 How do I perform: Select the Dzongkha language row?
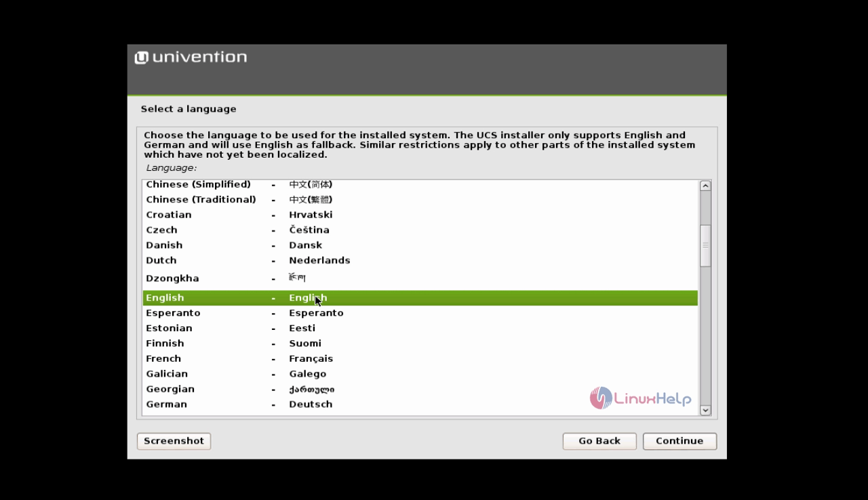pyautogui.click(x=420, y=278)
